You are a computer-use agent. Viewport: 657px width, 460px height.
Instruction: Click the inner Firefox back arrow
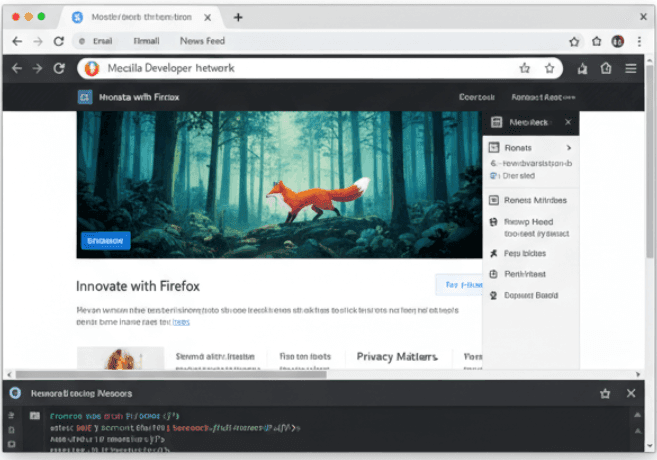tap(17, 68)
